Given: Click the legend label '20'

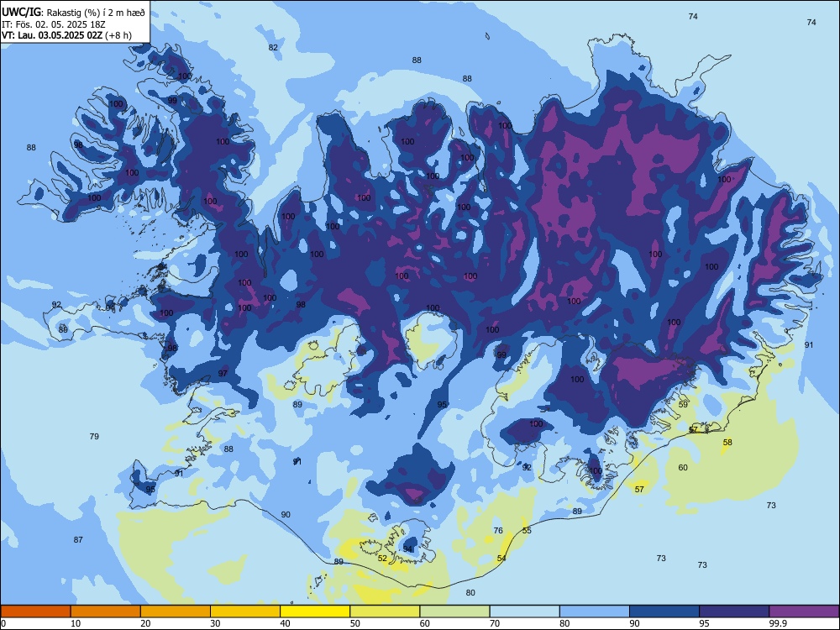Looking at the screenshot, I should pos(145,623).
